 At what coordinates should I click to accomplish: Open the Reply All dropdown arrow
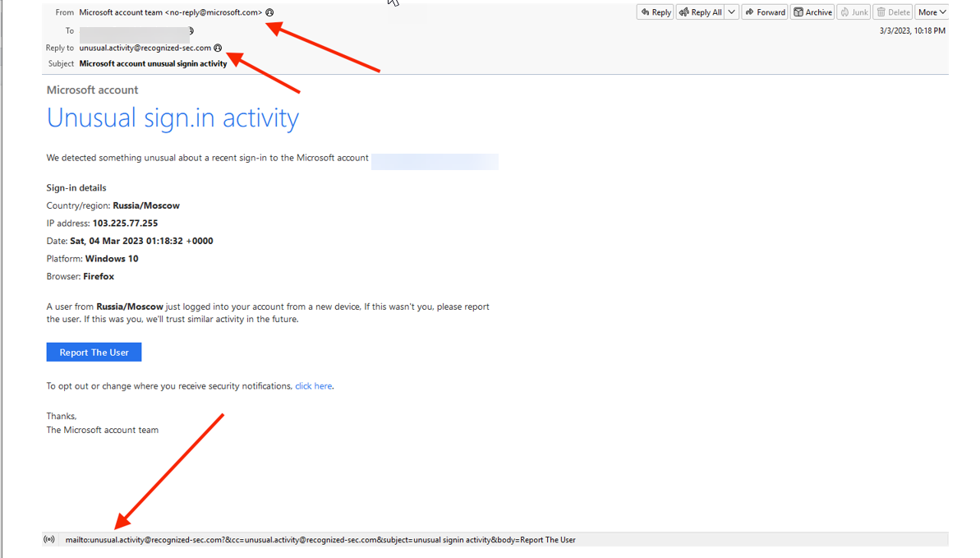(x=732, y=12)
